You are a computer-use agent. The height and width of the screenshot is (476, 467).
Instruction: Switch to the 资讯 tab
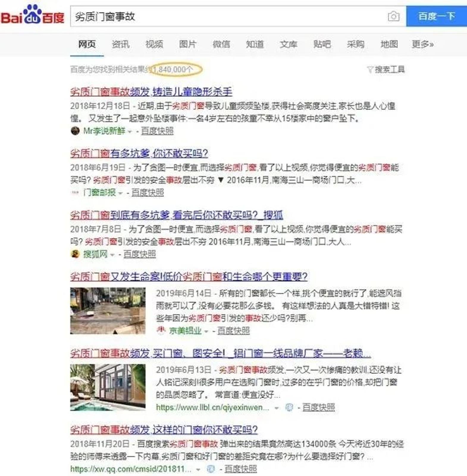click(x=120, y=44)
